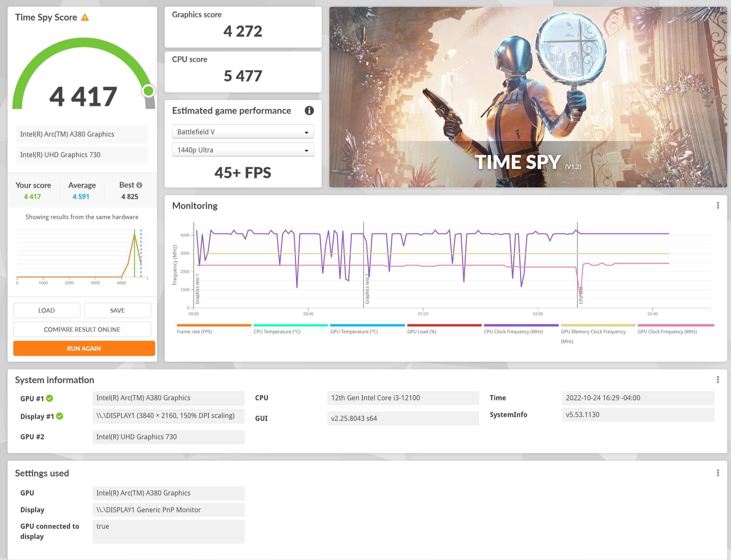Click the purple CPU Clock Frequency swatch
This screenshot has height=560, width=731.
click(521, 325)
